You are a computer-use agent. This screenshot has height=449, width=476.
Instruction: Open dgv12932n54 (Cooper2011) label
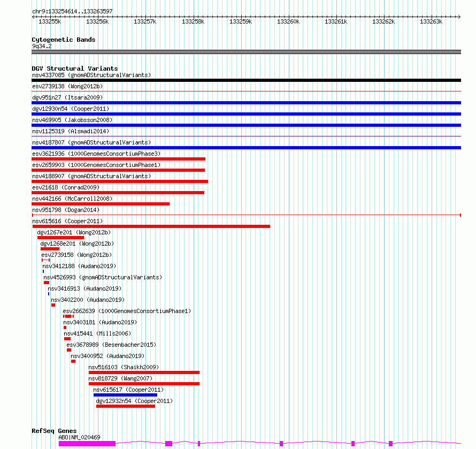(x=134, y=401)
